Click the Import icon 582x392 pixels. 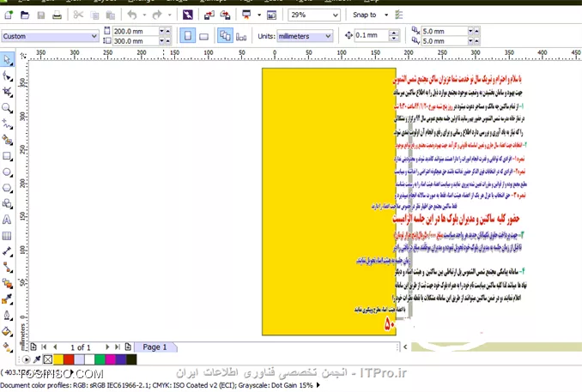209,15
